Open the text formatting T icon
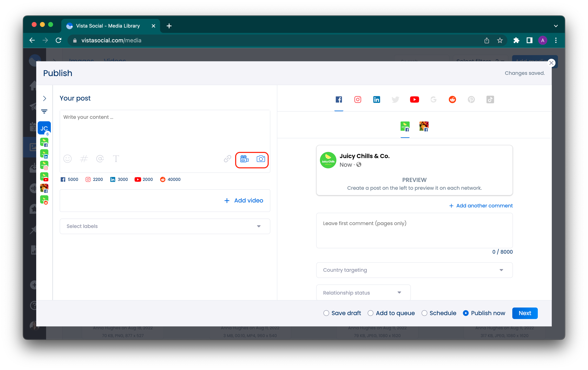The height and width of the screenshot is (370, 588). pos(116,159)
